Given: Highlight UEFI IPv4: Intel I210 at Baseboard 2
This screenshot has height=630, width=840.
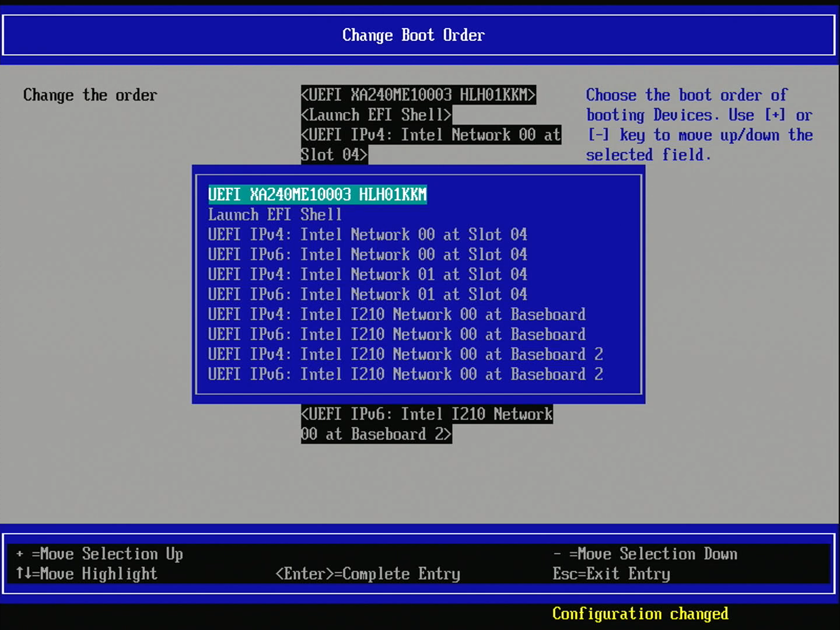Looking at the screenshot, I should [405, 354].
